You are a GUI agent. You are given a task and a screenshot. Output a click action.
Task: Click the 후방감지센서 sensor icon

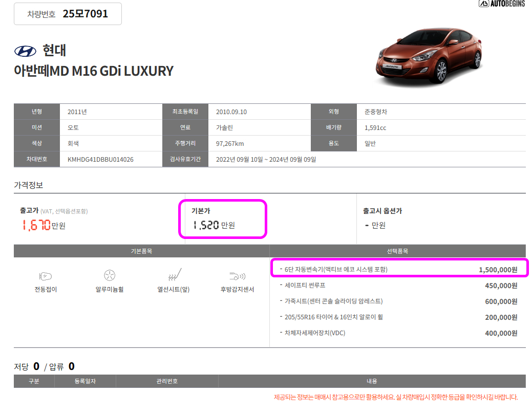pos(237,276)
